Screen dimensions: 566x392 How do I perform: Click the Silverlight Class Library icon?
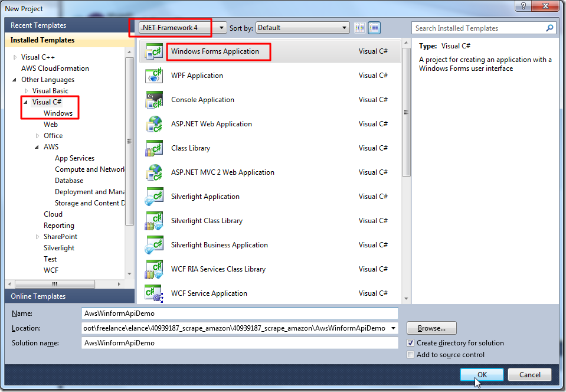click(x=154, y=221)
